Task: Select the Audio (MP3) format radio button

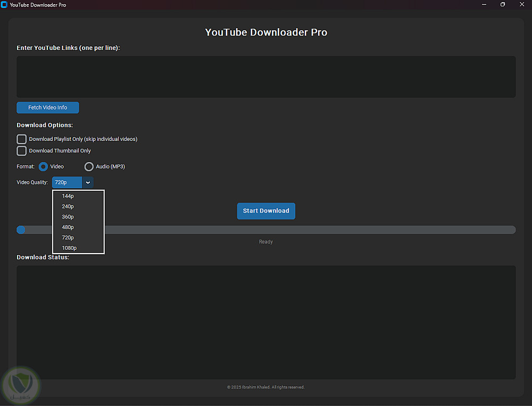Action: click(89, 167)
